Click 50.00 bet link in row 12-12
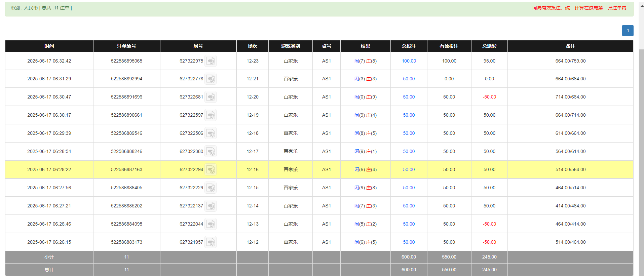 pos(409,242)
